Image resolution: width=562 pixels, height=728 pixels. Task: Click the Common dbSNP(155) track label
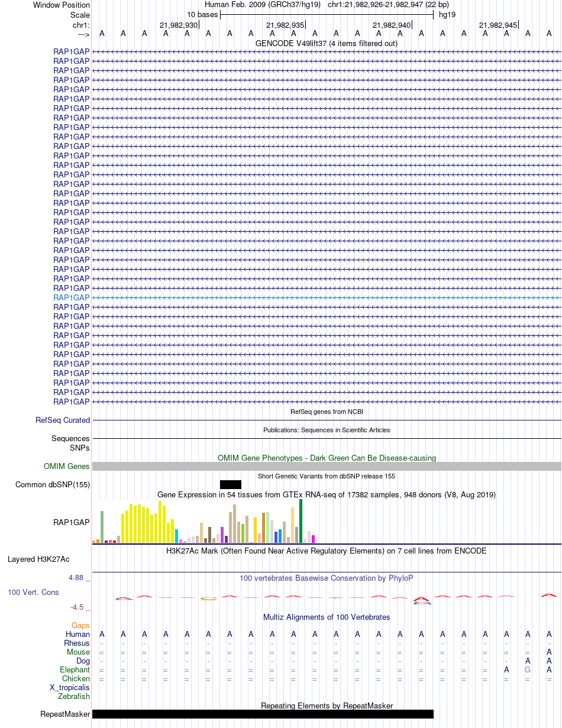(53, 485)
